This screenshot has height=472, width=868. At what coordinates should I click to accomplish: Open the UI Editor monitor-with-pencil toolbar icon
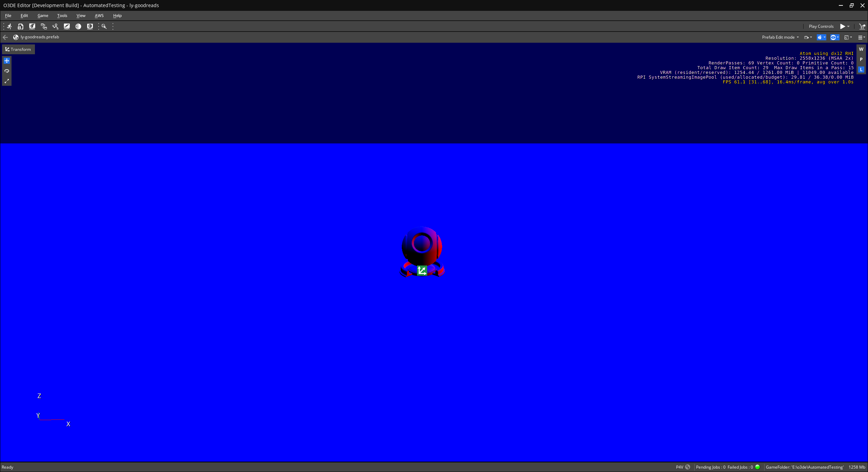67,26
